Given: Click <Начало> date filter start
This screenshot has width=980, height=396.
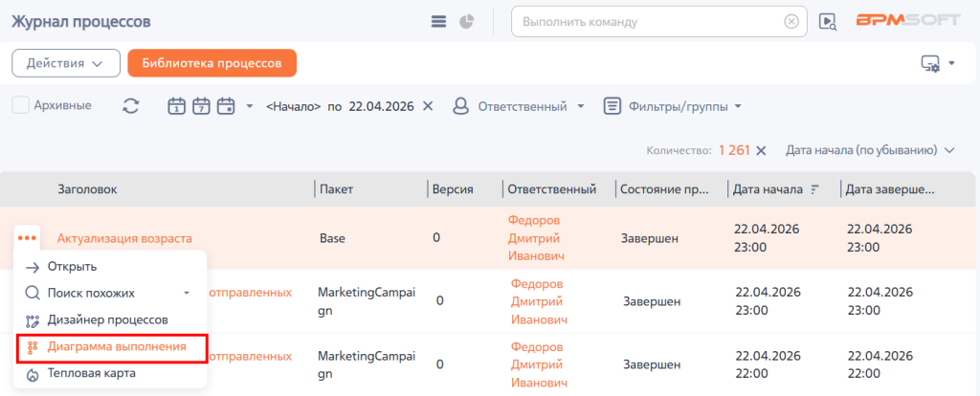Looking at the screenshot, I should coord(294,107).
